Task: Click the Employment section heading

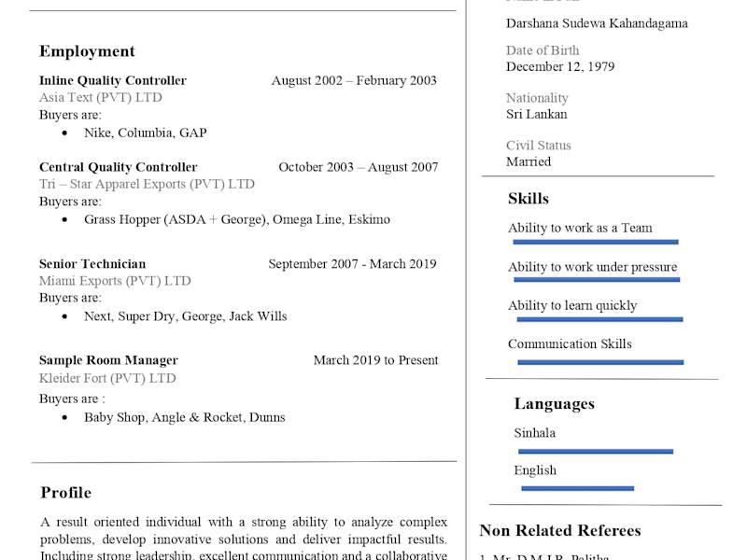Action: (87, 51)
